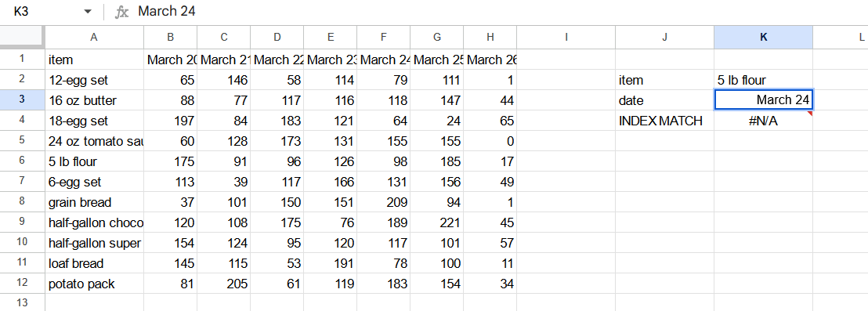Screen dimensions: 868x311
Task: Select the INDEX MATCH label cell
Action: [664, 121]
